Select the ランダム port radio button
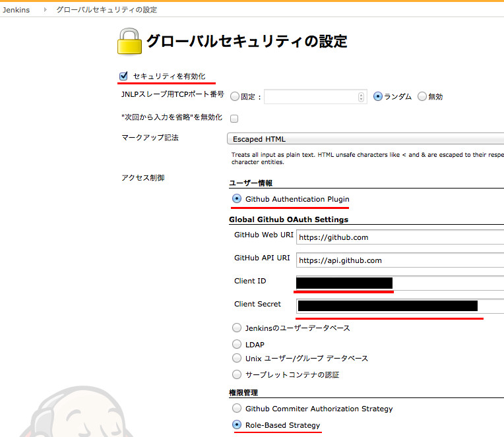The width and height of the screenshot is (504, 437). tap(378, 96)
